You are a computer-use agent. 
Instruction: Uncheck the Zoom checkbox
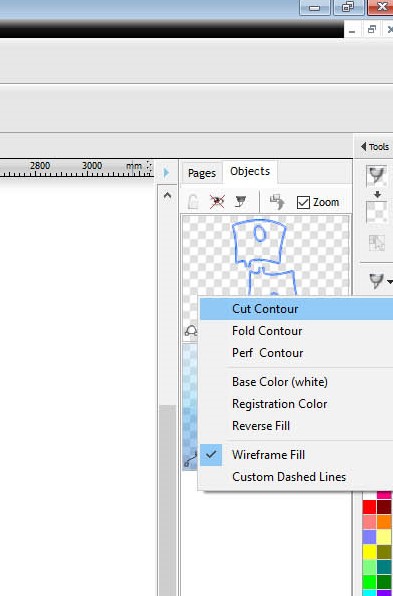click(x=303, y=202)
